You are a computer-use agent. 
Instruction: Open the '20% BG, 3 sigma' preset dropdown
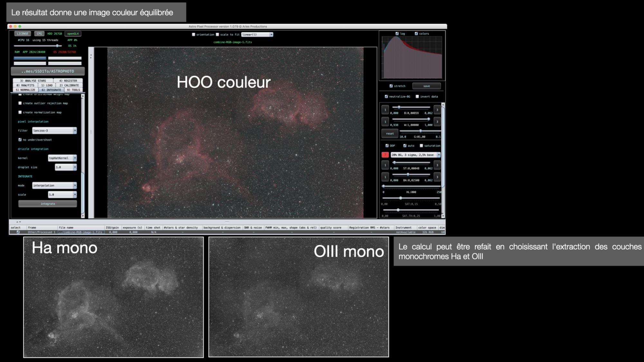[415, 155]
